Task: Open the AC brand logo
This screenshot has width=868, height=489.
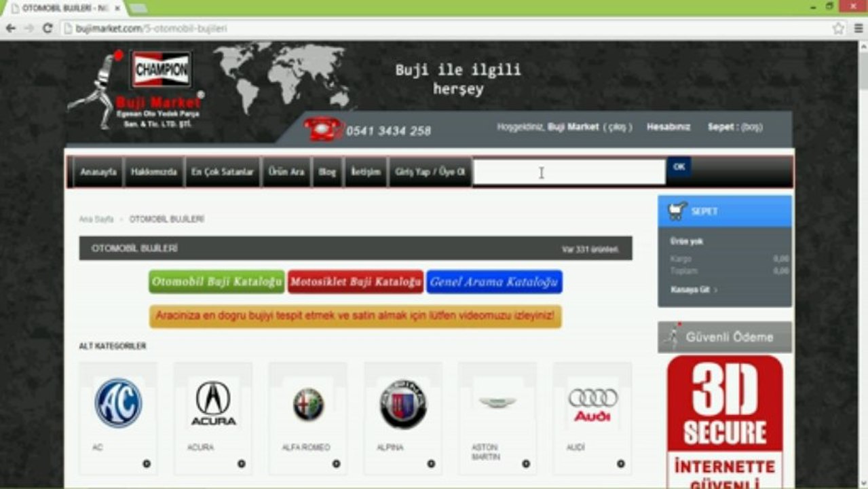Action: tap(118, 403)
